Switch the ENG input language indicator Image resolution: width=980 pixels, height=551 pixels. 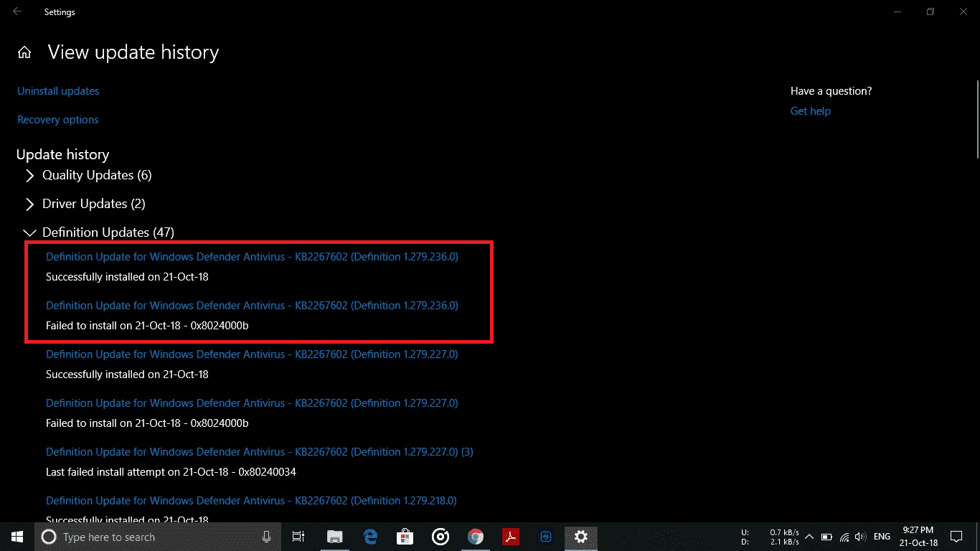(882, 537)
